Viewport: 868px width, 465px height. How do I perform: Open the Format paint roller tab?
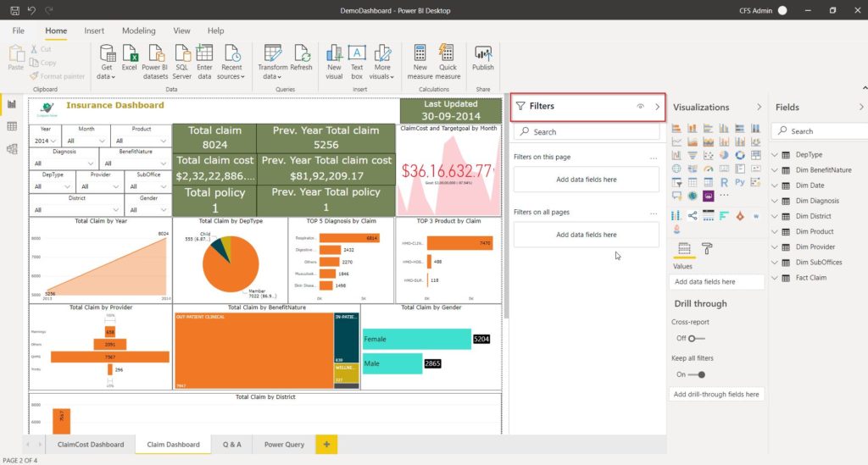(708, 248)
